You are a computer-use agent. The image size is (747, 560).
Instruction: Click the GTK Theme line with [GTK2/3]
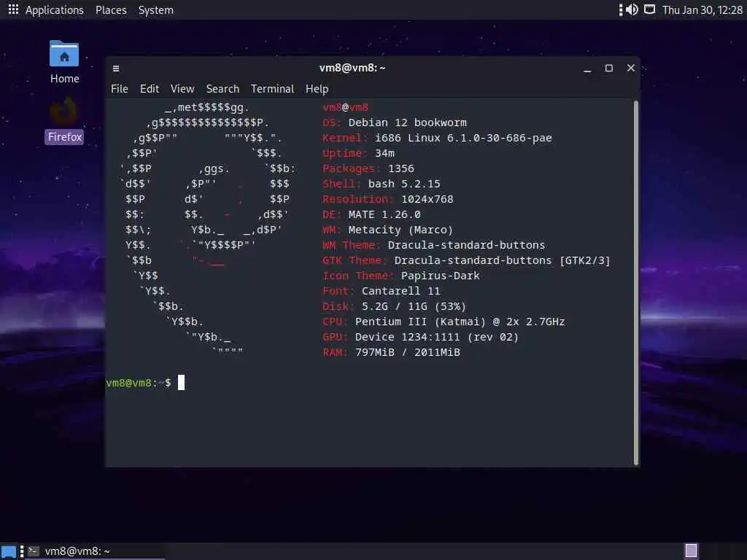click(x=466, y=260)
